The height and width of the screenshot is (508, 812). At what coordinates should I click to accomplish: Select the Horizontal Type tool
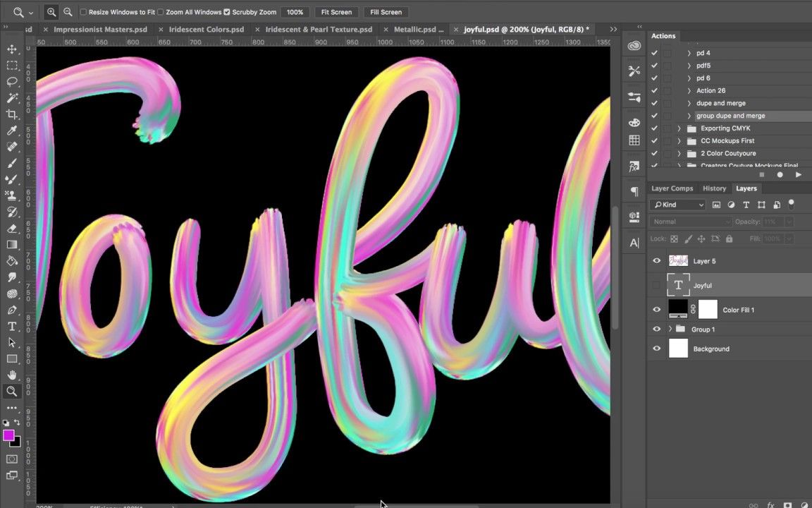[12, 326]
